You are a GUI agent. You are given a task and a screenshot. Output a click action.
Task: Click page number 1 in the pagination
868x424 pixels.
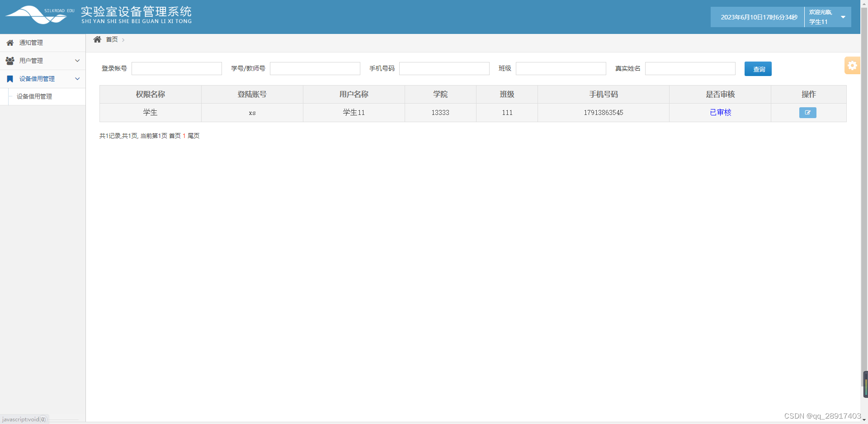pyautogui.click(x=184, y=136)
